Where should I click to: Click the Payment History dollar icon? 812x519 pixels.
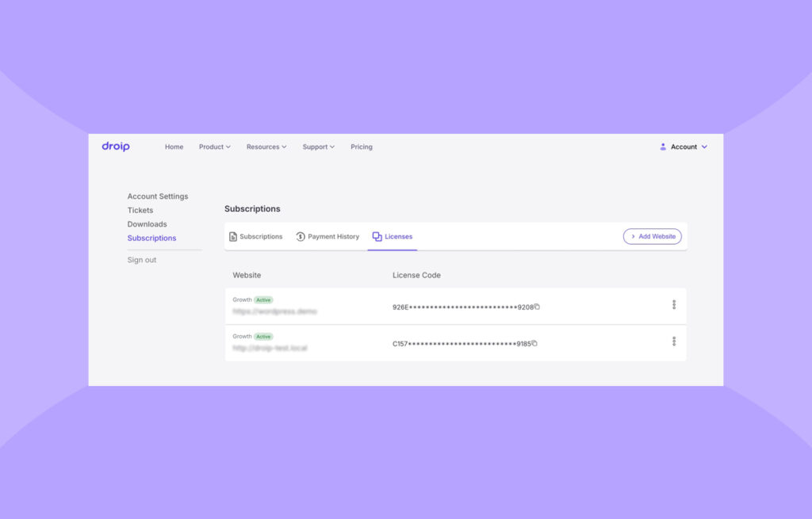pos(301,237)
